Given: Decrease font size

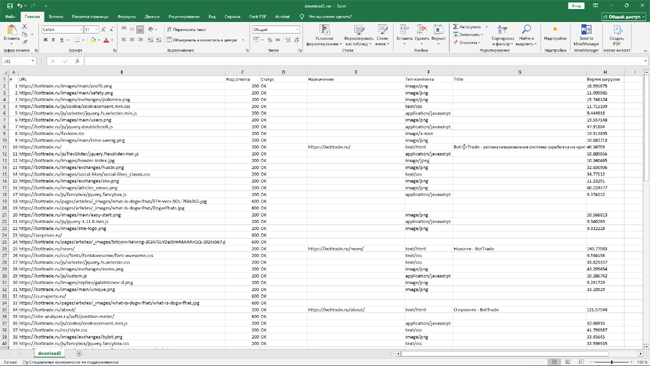Looking at the screenshot, I should [x=112, y=29].
